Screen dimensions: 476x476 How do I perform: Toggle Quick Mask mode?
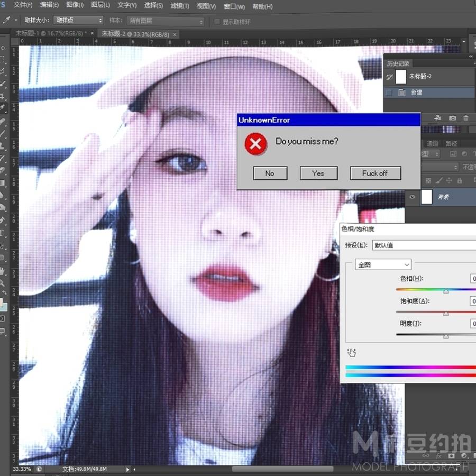tap(3, 318)
